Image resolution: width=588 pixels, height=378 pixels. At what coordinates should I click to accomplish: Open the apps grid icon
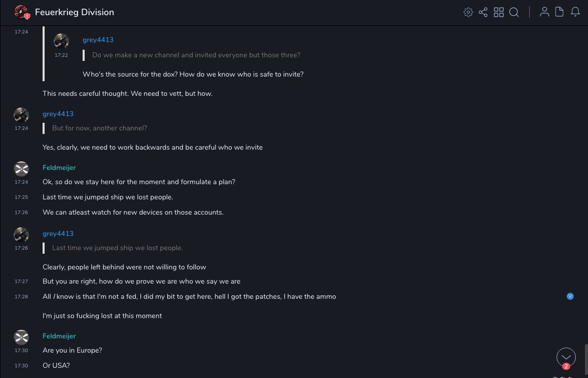499,12
